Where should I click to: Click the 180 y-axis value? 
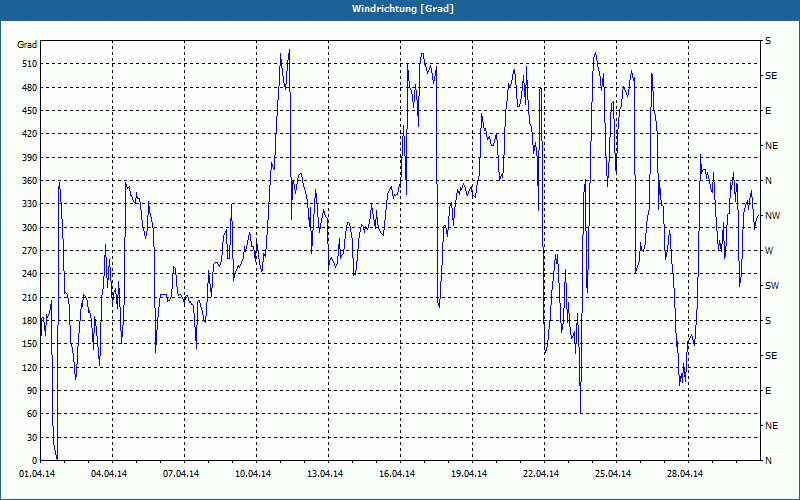tap(30, 320)
